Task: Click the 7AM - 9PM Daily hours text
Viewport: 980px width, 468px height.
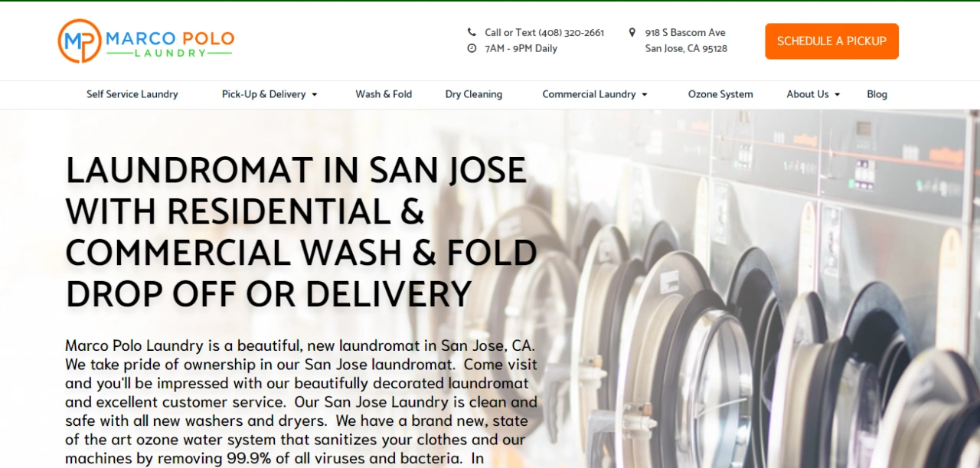Action: 521,48
